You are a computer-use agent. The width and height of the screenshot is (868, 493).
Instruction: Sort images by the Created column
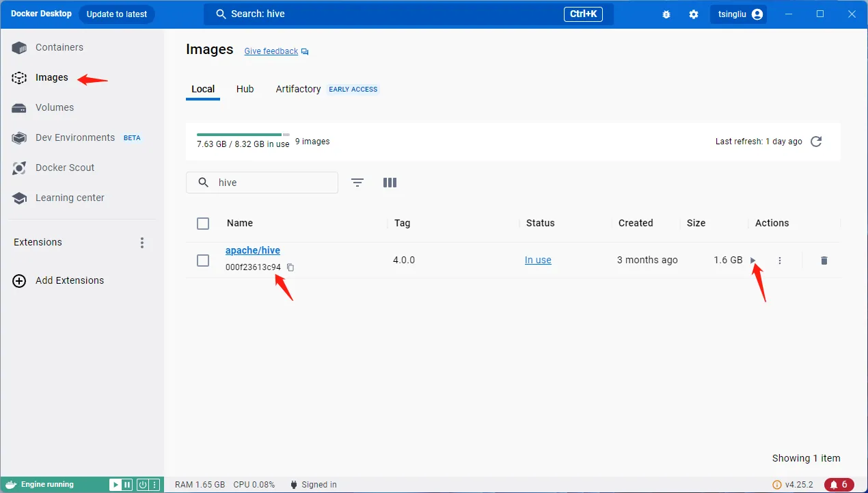click(636, 223)
